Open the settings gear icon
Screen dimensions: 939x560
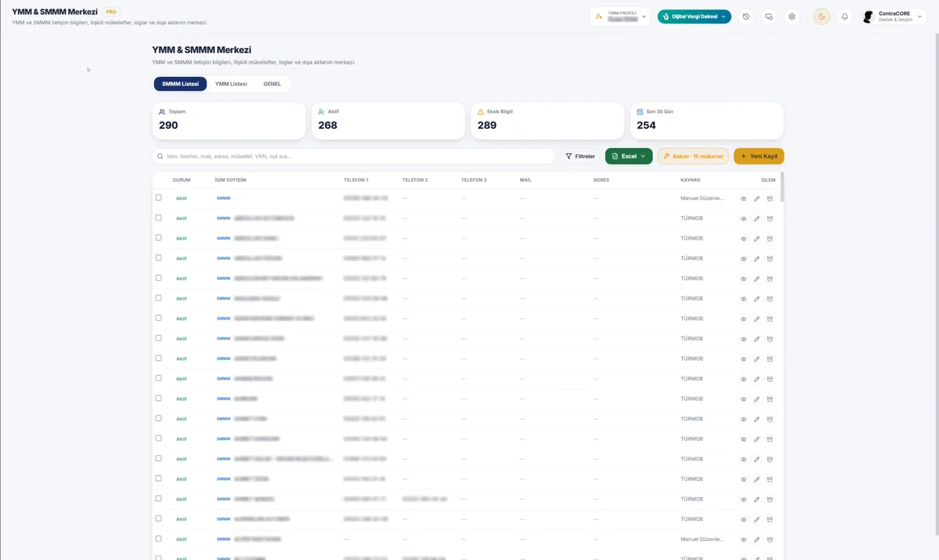(x=792, y=16)
